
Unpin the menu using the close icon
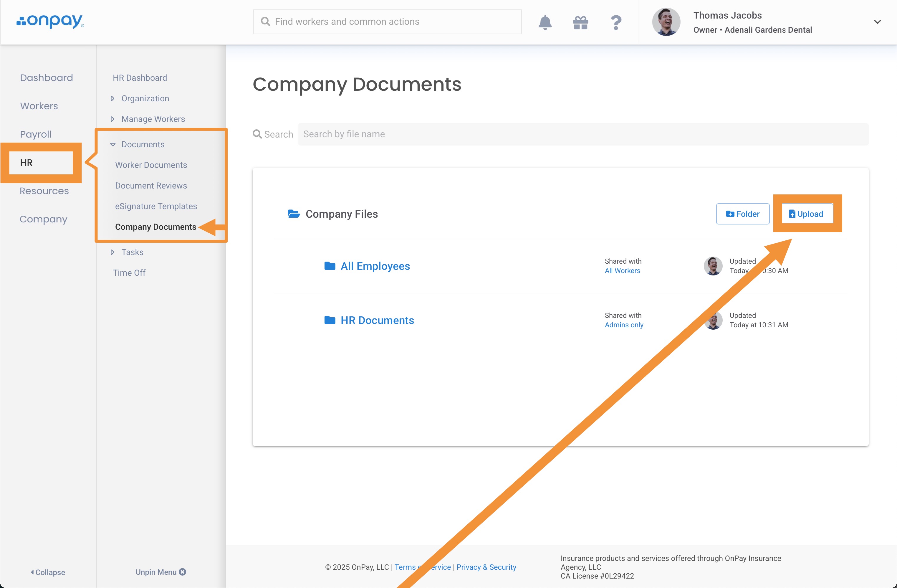[x=182, y=572]
